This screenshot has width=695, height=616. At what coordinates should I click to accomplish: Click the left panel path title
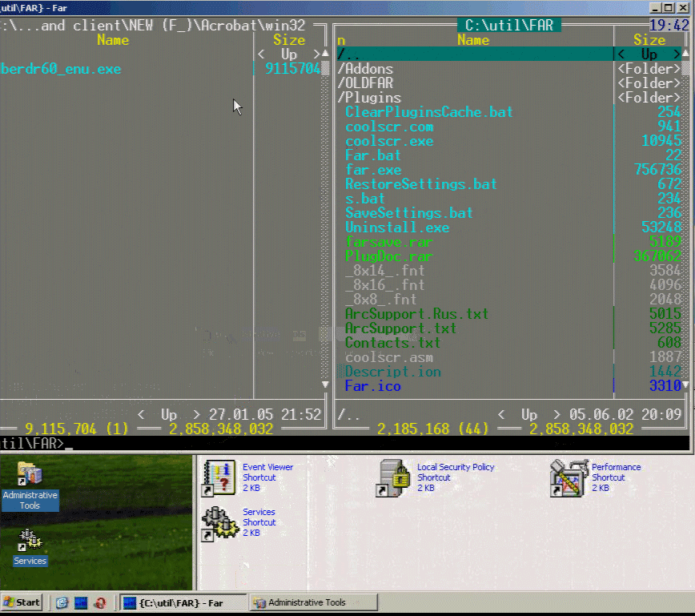pos(153,26)
